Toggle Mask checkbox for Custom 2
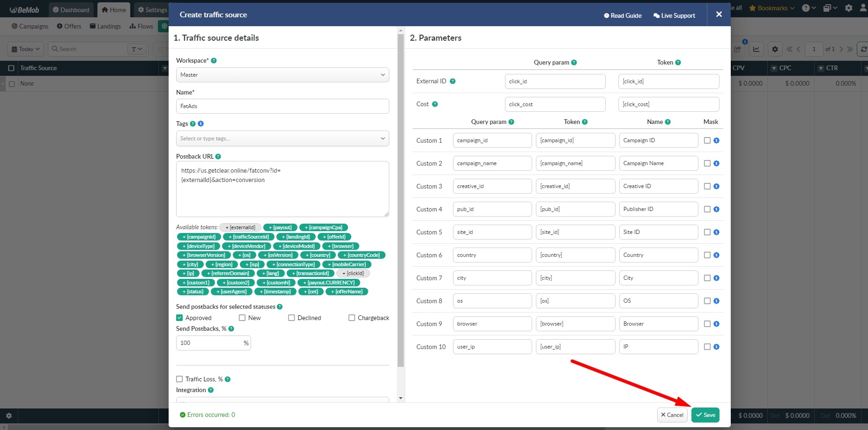868x430 pixels. click(707, 163)
